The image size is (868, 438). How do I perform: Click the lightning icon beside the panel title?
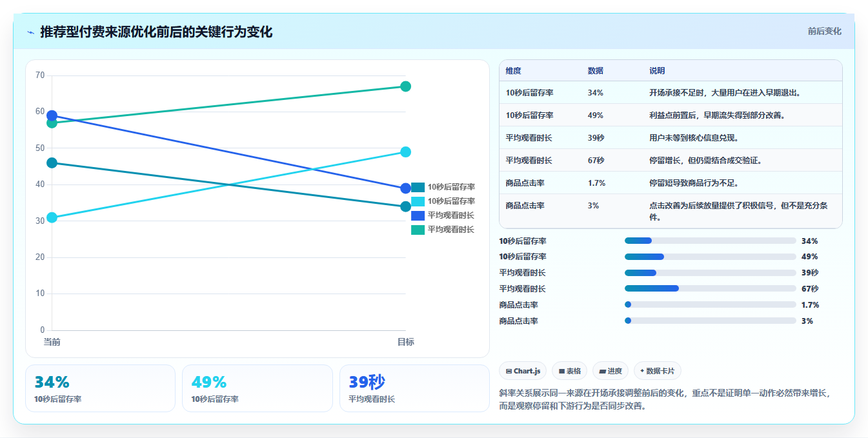click(x=31, y=32)
